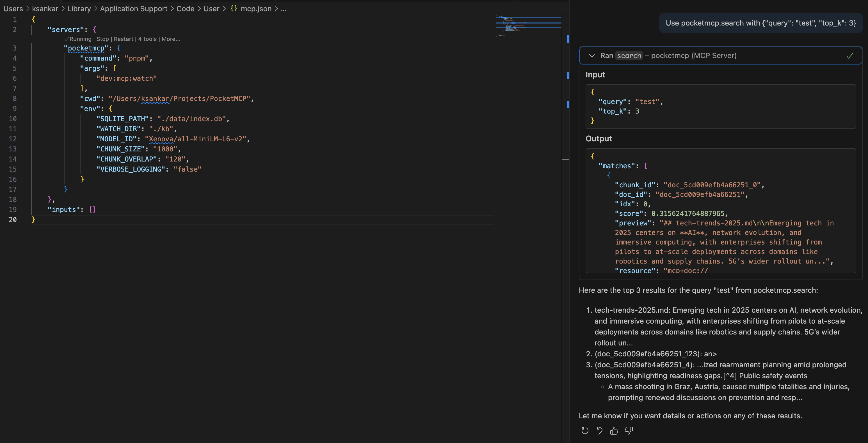Open the 4 tools code lens link
Image resolution: width=868 pixels, height=443 pixels.
pyautogui.click(x=147, y=39)
